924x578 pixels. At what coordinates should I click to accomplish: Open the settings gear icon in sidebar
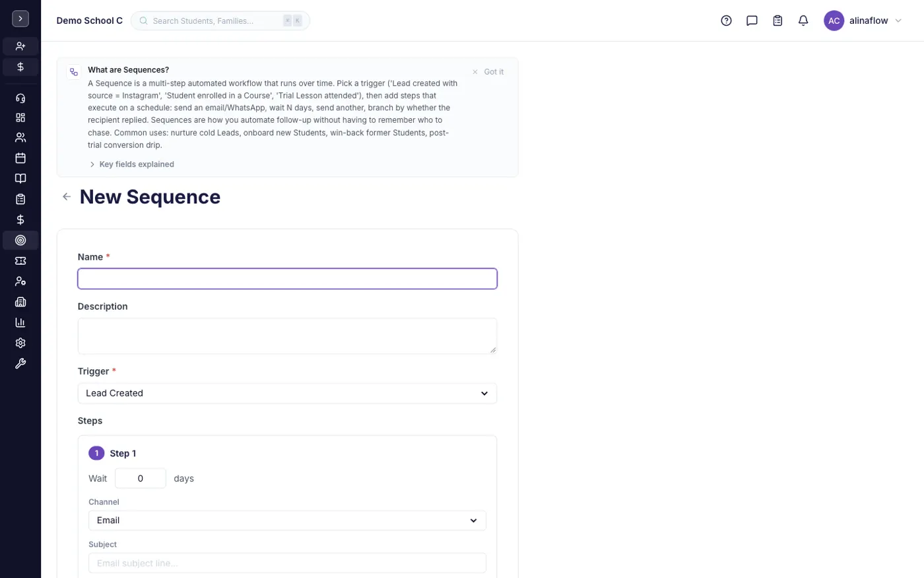point(20,343)
